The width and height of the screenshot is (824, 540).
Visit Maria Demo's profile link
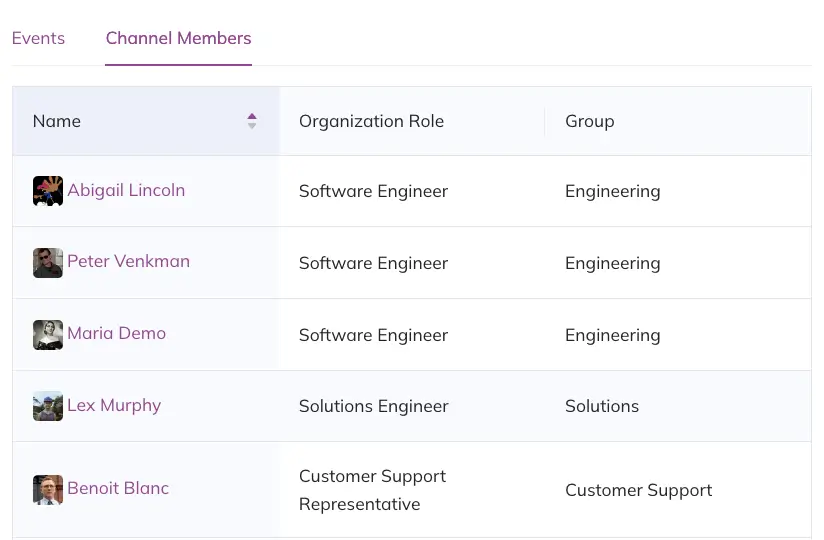(x=116, y=333)
